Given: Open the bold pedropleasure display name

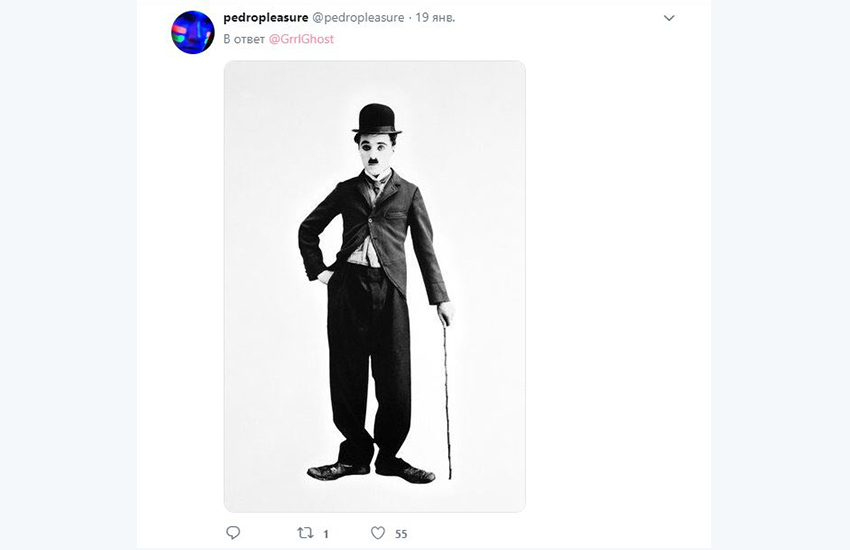Looking at the screenshot, I should pyautogui.click(x=265, y=18).
